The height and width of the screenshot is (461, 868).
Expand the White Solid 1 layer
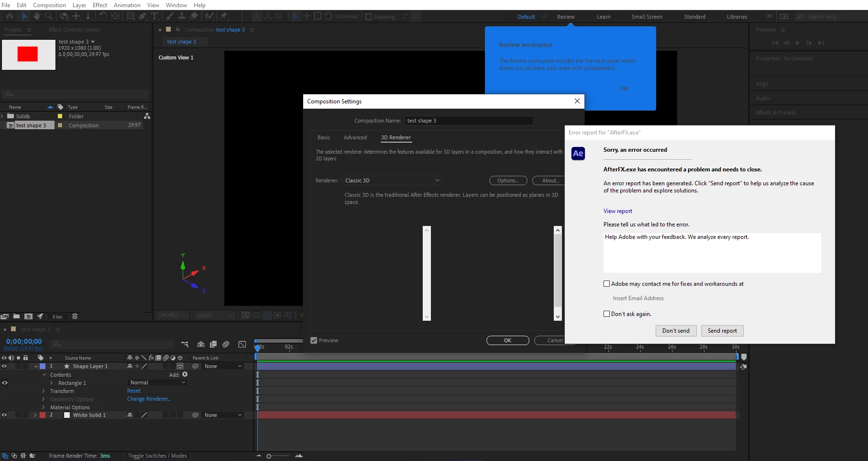point(35,415)
